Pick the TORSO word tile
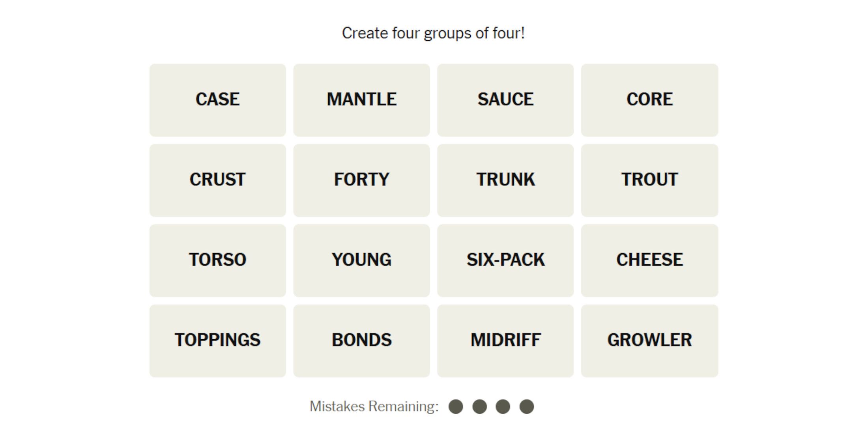The width and height of the screenshot is (868, 434). click(217, 260)
